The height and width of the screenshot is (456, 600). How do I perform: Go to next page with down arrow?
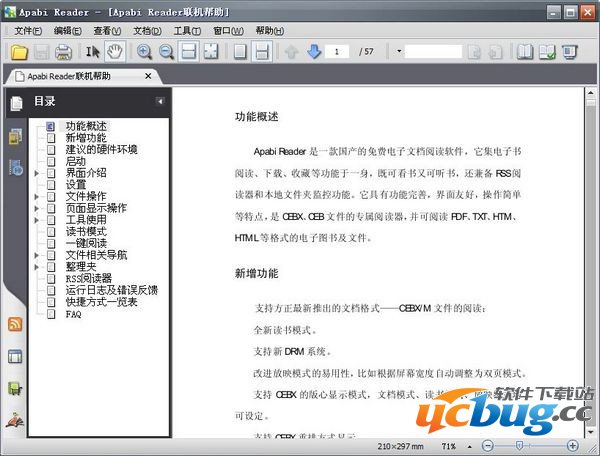314,52
